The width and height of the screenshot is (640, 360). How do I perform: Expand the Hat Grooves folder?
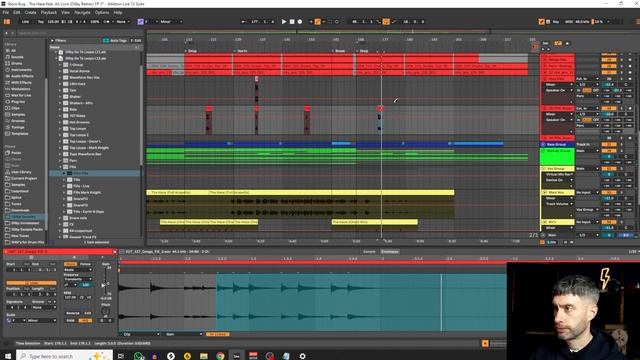click(60, 122)
